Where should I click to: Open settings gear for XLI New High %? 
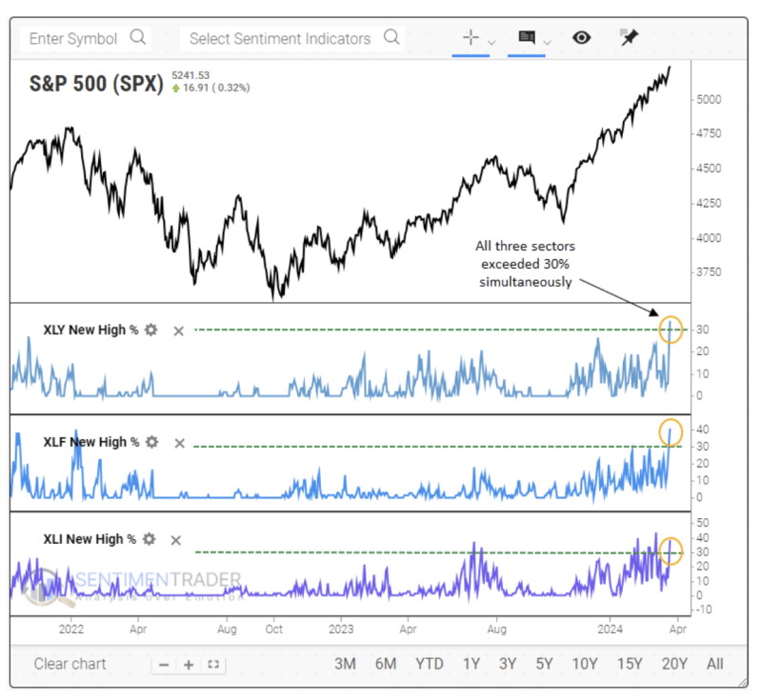click(x=149, y=539)
